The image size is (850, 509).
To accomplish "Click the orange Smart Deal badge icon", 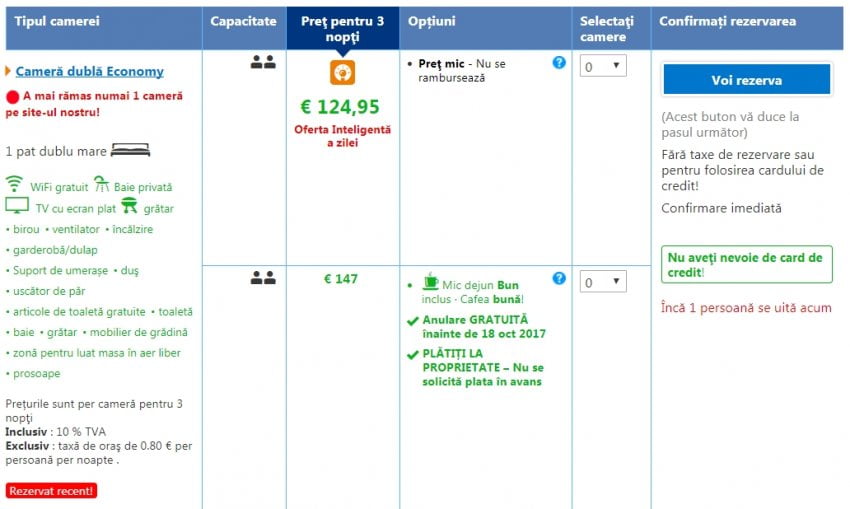I will coord(342,73).
